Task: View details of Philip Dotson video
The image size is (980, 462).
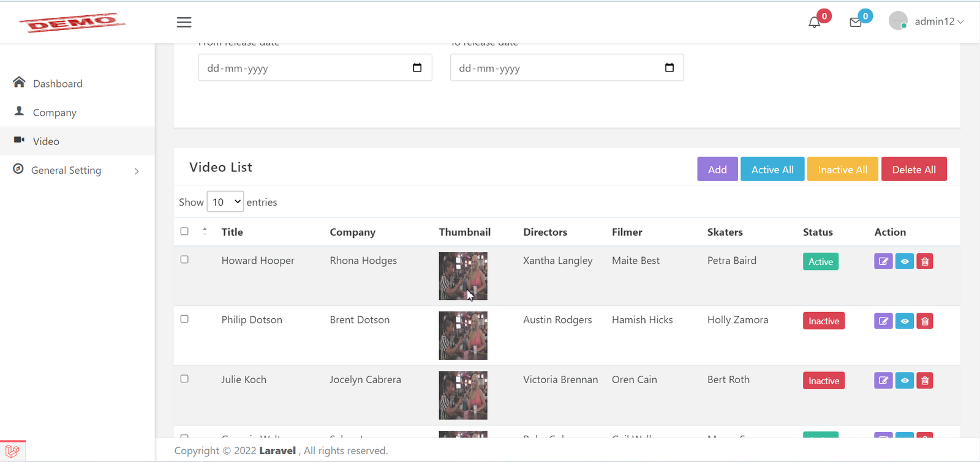Action: tap(904, 321)
